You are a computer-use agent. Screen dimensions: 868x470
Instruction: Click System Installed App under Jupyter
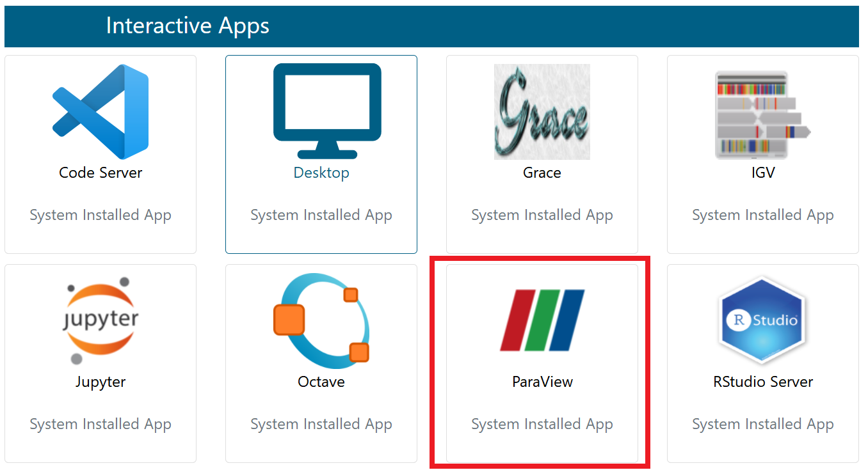pos(100,425)
